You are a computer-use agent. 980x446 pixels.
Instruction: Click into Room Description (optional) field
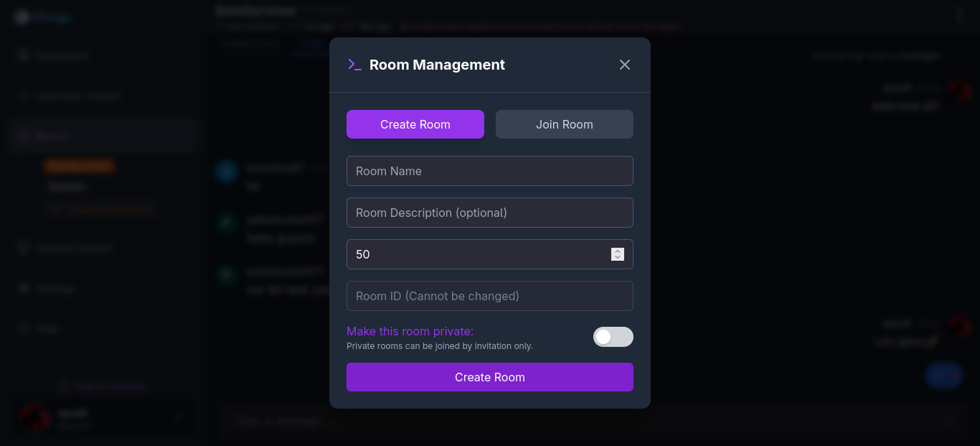coord(489,213)
